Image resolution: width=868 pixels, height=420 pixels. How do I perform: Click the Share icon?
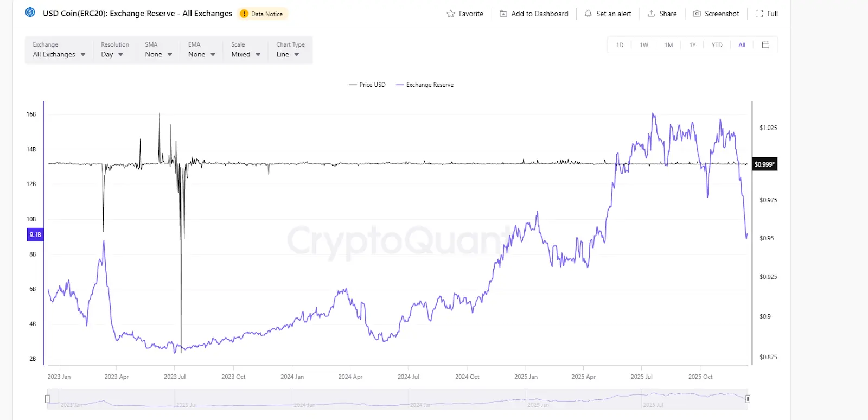(651, 14)
